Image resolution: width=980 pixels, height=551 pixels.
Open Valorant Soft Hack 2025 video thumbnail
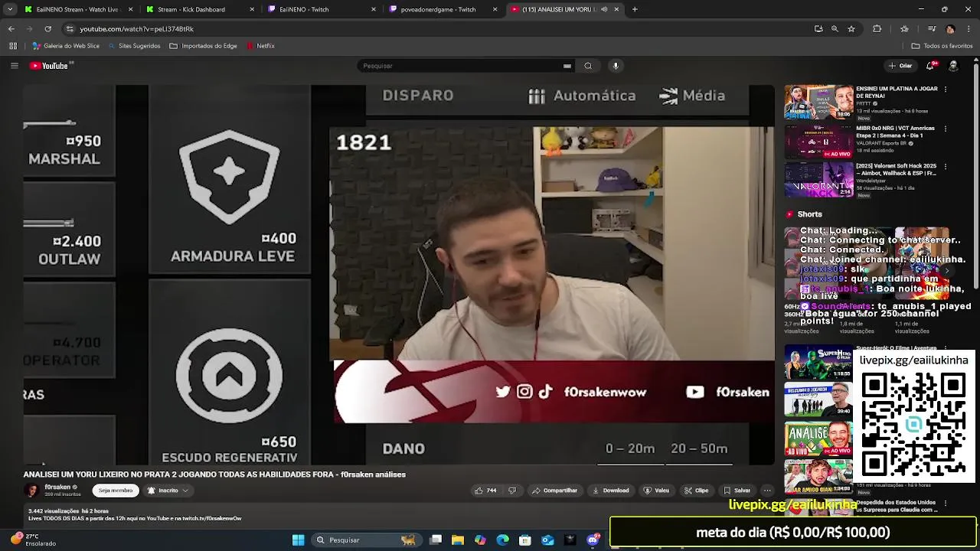(818, 180)
